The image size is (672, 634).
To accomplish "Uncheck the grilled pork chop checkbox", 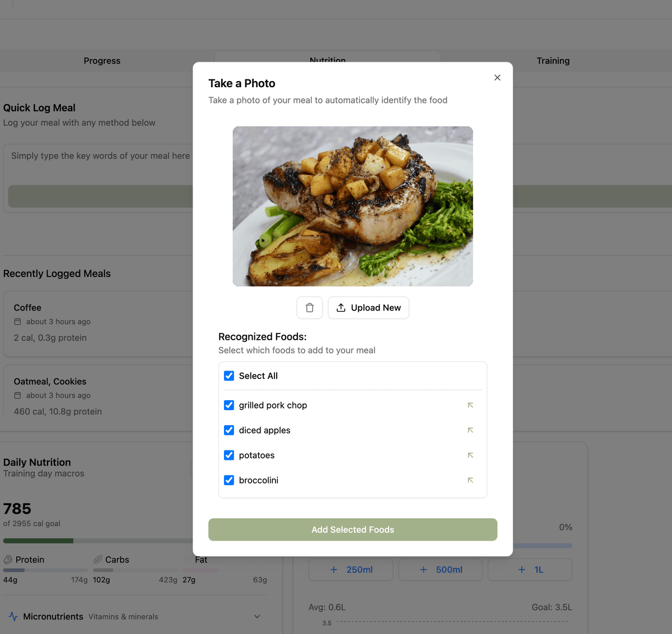I will click(229, 405).
